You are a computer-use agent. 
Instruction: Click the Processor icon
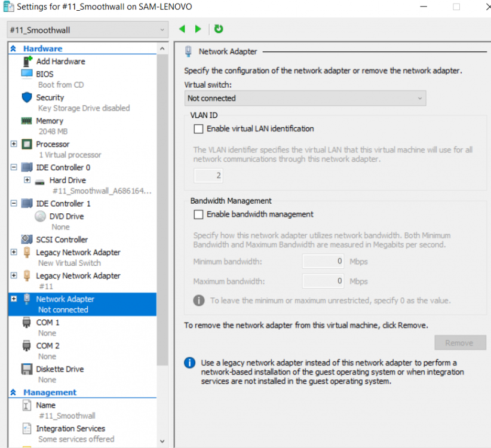coord(27,144)
